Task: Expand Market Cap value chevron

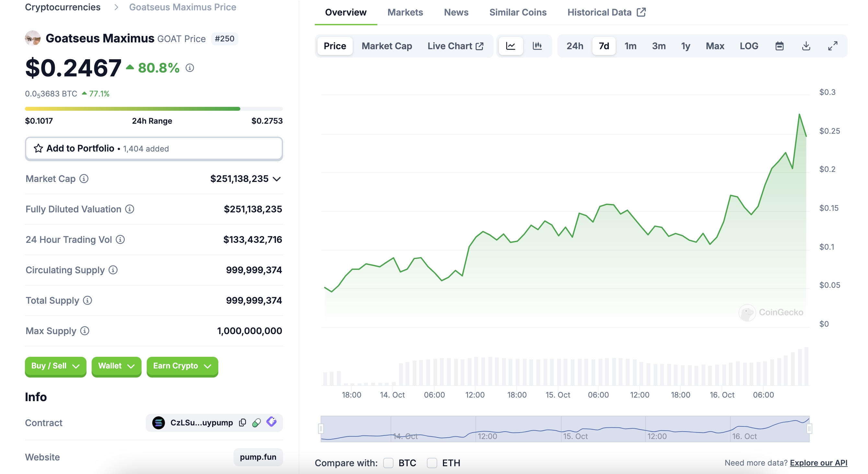Action: click(277, 179)
